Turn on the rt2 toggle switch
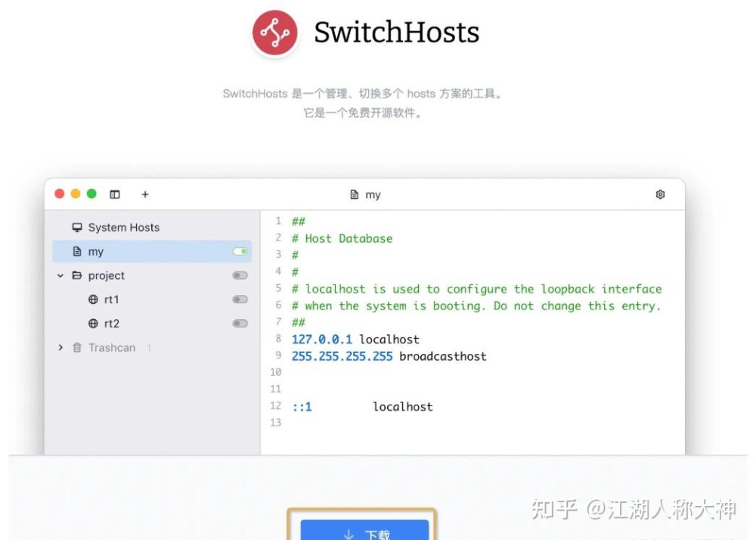The width and height of the screenshot is (756, 540). (x=240, y=324)
